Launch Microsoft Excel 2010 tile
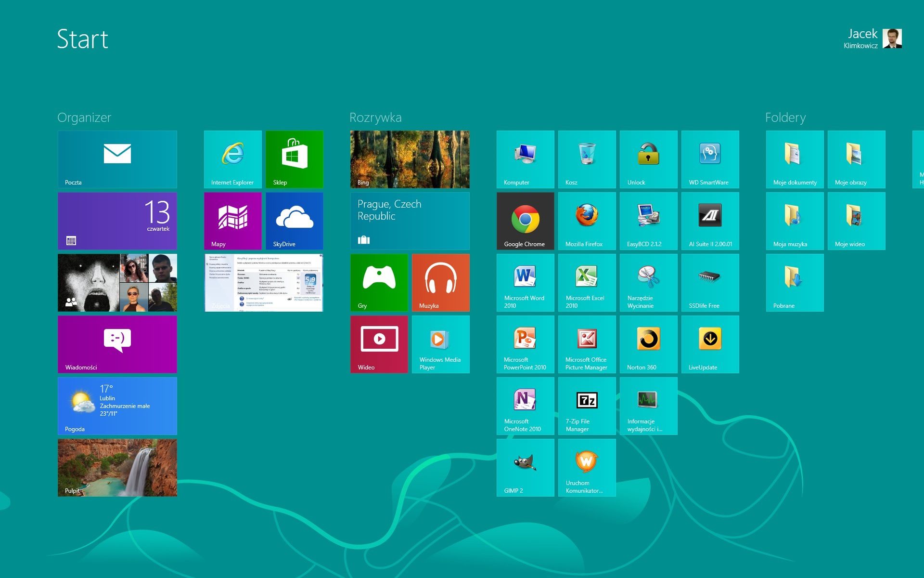 [x=587, y=283]
